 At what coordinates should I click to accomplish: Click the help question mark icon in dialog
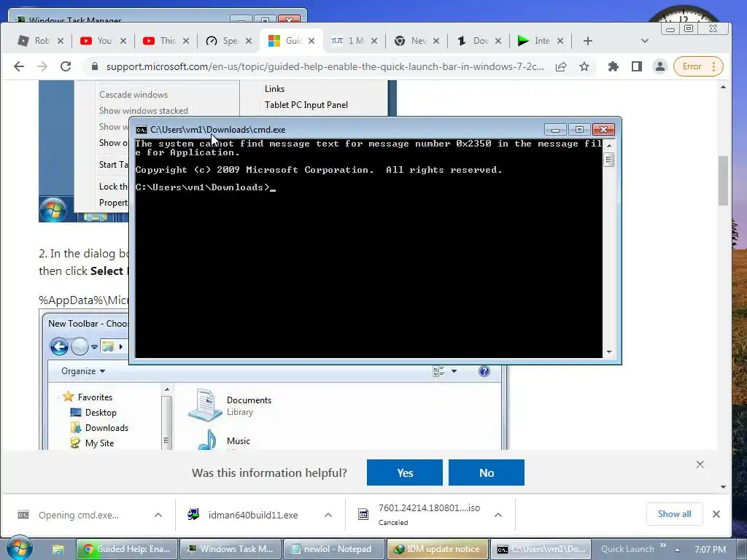pos(484,371)
